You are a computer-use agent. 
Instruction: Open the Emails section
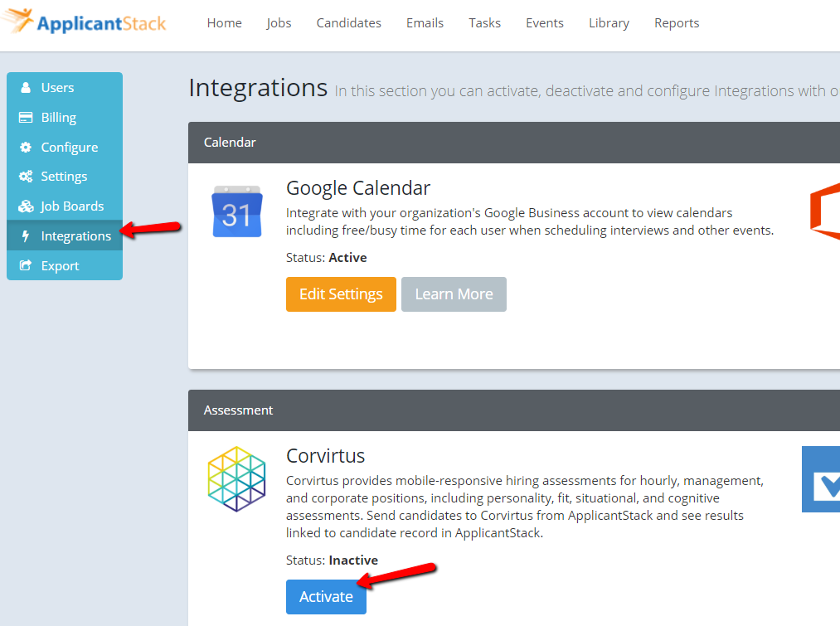(x=425, y=23)
